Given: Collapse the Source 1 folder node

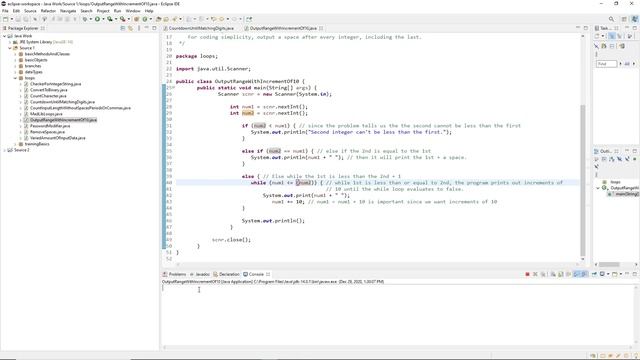Looking at the screenshot, I should [x=10, y=48].
